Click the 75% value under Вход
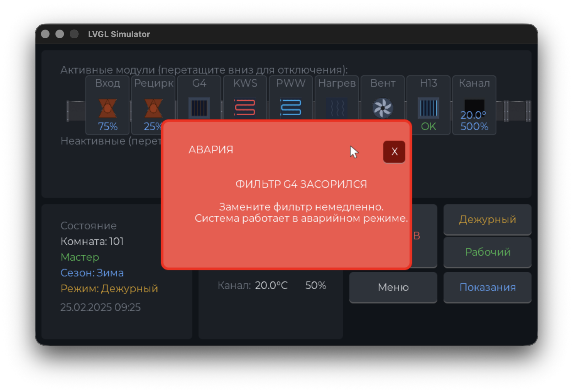This screenshot has width=573, height=392. coord(107,126)
